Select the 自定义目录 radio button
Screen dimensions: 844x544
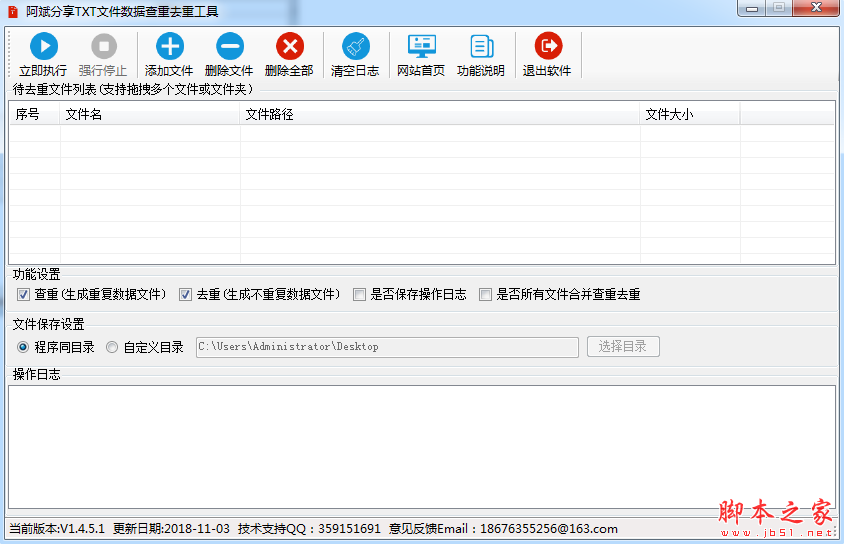[112, 347]
